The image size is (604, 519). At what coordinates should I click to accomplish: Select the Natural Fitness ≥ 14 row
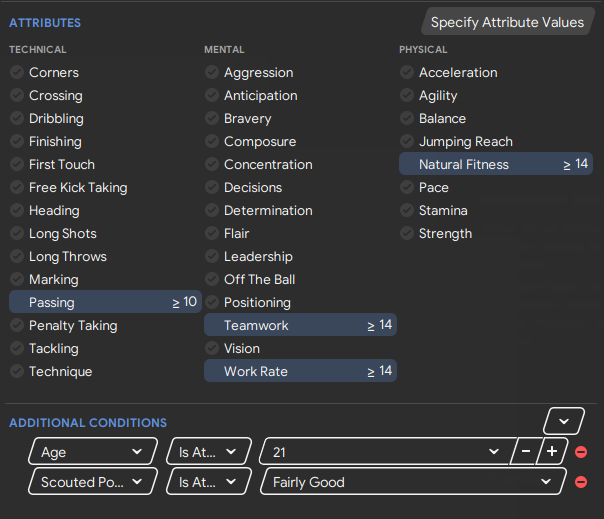496,164
